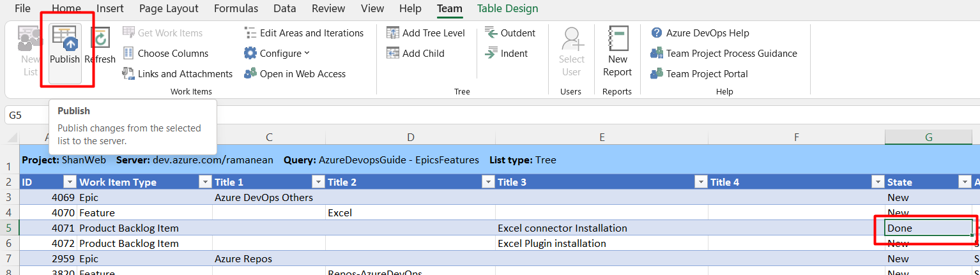Select the 'New' State cell in row 3
The width and height of the screenshot is (980, 275).
pyautogui.click(x=929, y=197)
